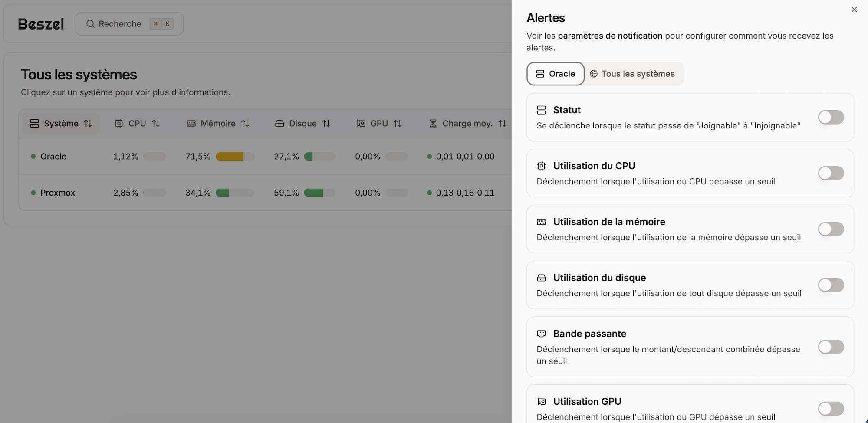Viewport: 868px width, 423px height.
Task: Open the paramètres de notification link
Action: click(610, 36)
